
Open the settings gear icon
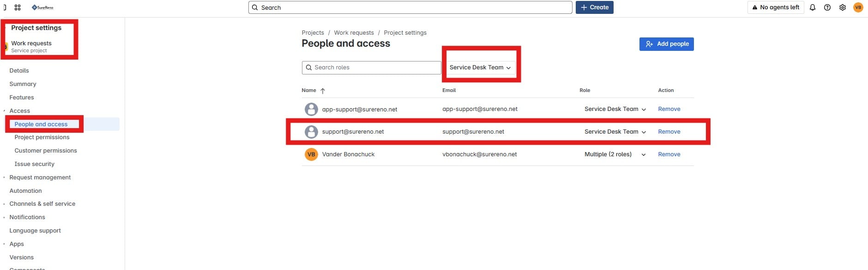[x=843, y=7]
